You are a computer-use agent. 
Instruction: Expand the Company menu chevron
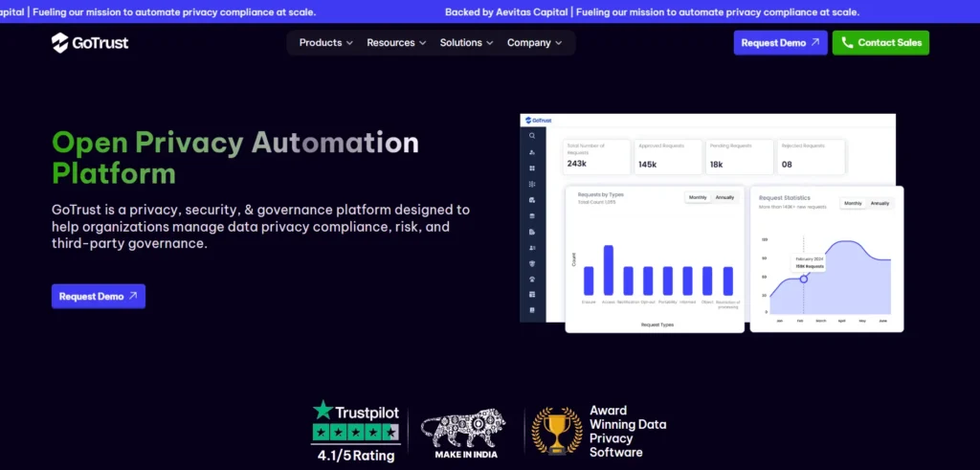559,43
